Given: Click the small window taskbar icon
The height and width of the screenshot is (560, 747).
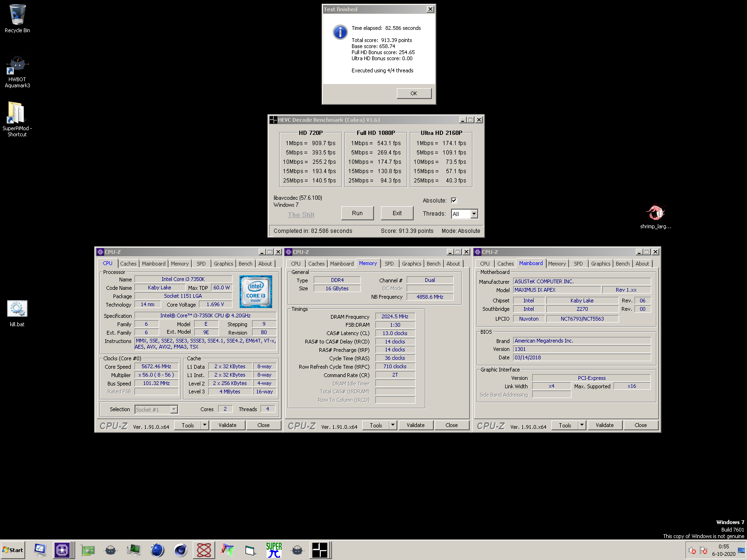Looking at the screenshot, I should [x=251, y=550].
